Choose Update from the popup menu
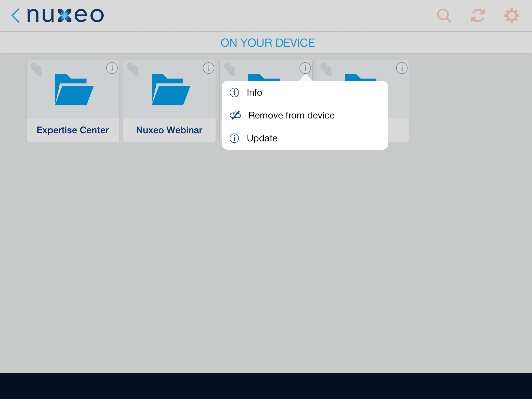 coord(305,138)
